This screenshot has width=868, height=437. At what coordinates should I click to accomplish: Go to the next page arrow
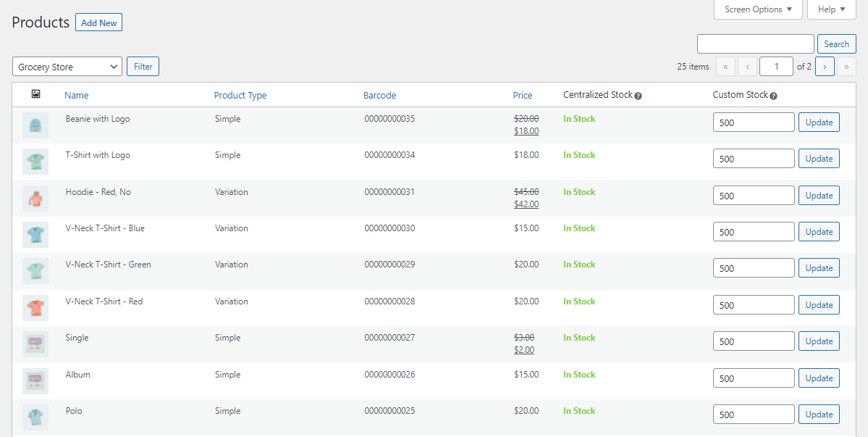pos(825,67)
